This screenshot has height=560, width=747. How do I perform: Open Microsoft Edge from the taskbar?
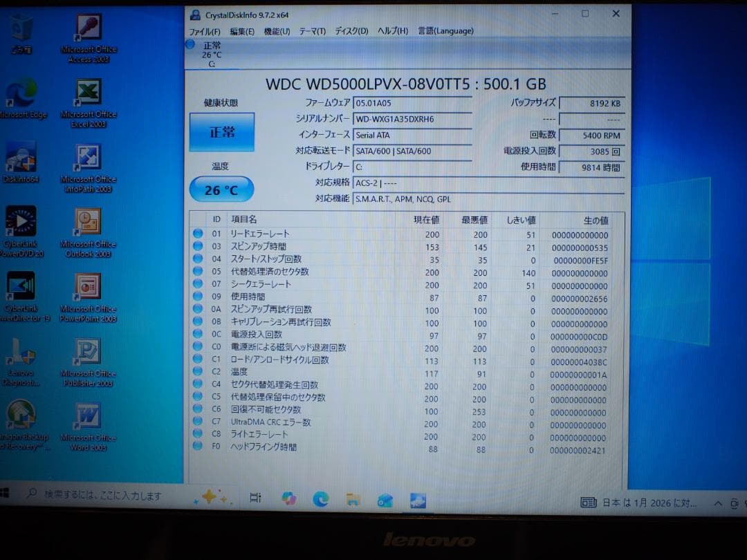click(x=321, y=498)
